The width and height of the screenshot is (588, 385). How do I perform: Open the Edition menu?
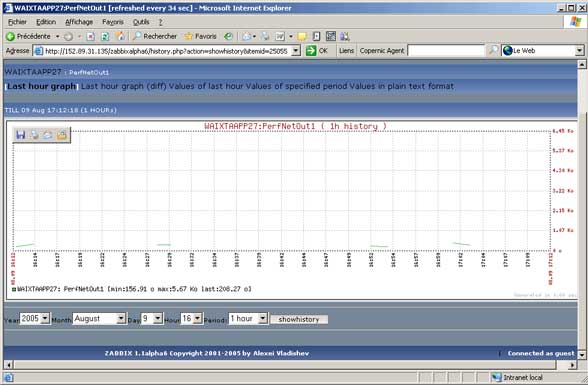tap(46, 22)
